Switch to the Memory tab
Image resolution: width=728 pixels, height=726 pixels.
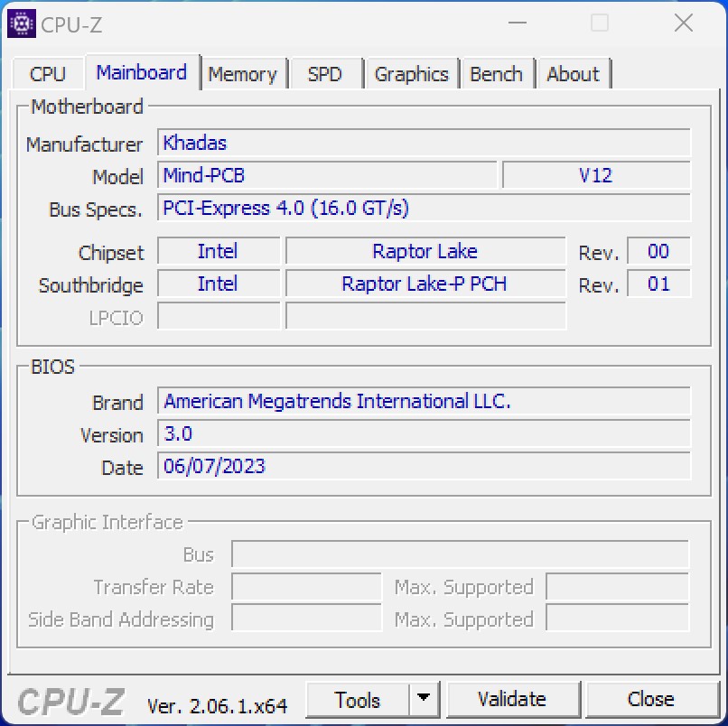[x=243, y=74]
